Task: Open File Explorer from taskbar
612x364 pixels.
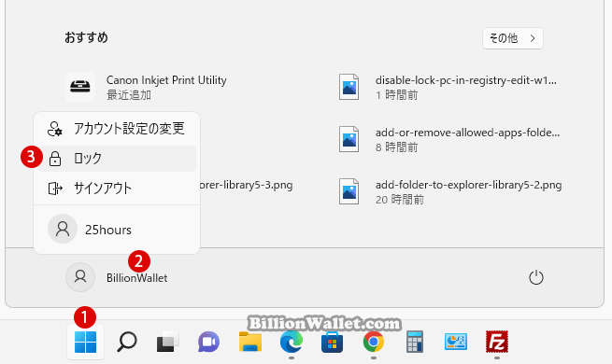Action: coord(250,342)
